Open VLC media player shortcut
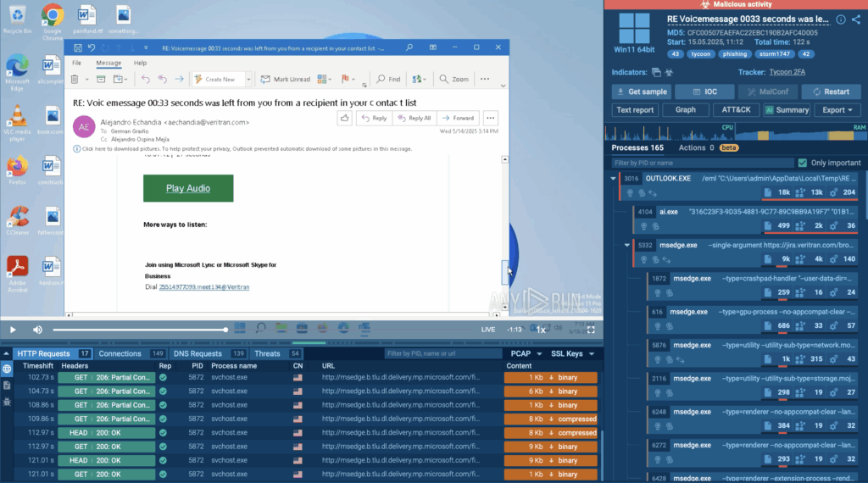This screenshot has height=483, width=868. [x=17, y=123]
